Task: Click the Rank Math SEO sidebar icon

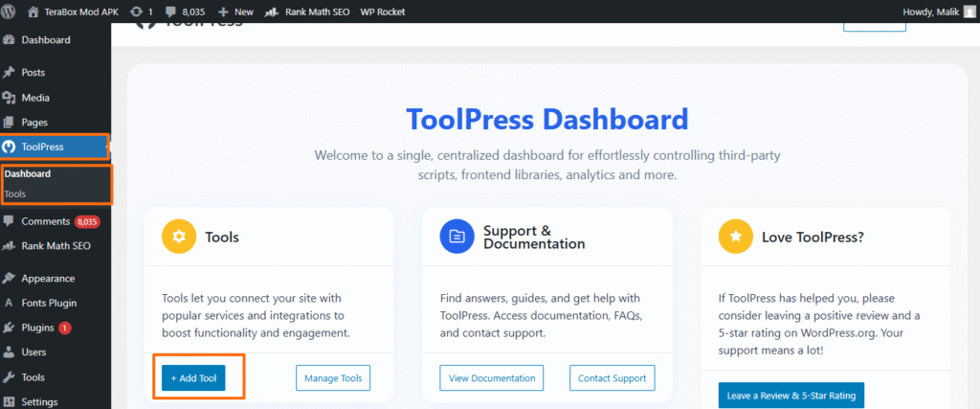Action: click(9, 246)
